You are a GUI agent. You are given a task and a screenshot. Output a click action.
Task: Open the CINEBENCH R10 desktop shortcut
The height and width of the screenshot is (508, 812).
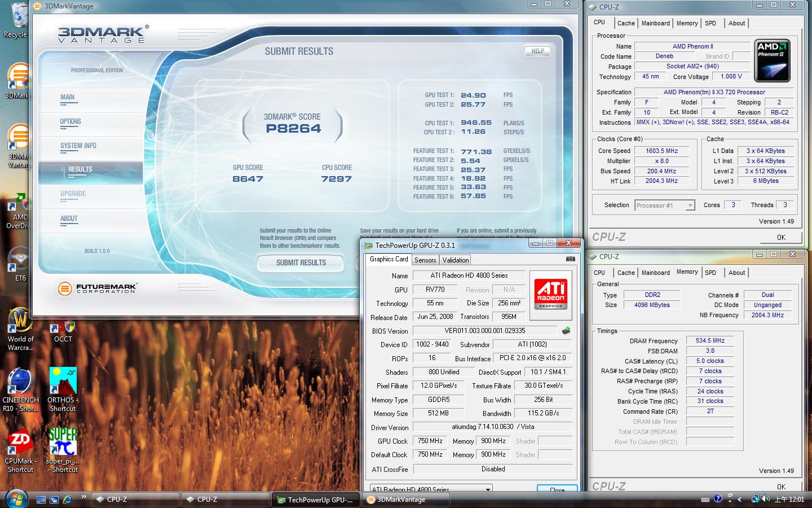(20, 390)
